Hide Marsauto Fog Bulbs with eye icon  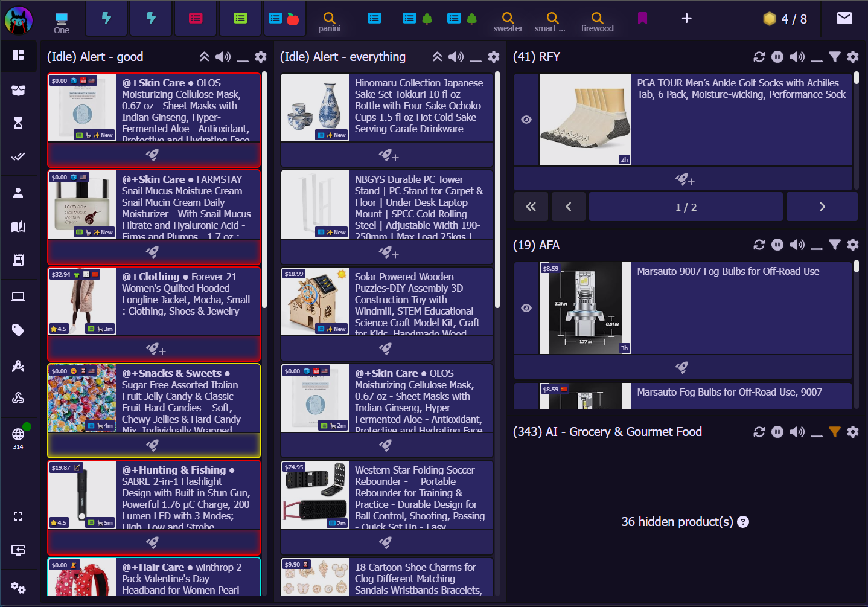click(526, 308)
